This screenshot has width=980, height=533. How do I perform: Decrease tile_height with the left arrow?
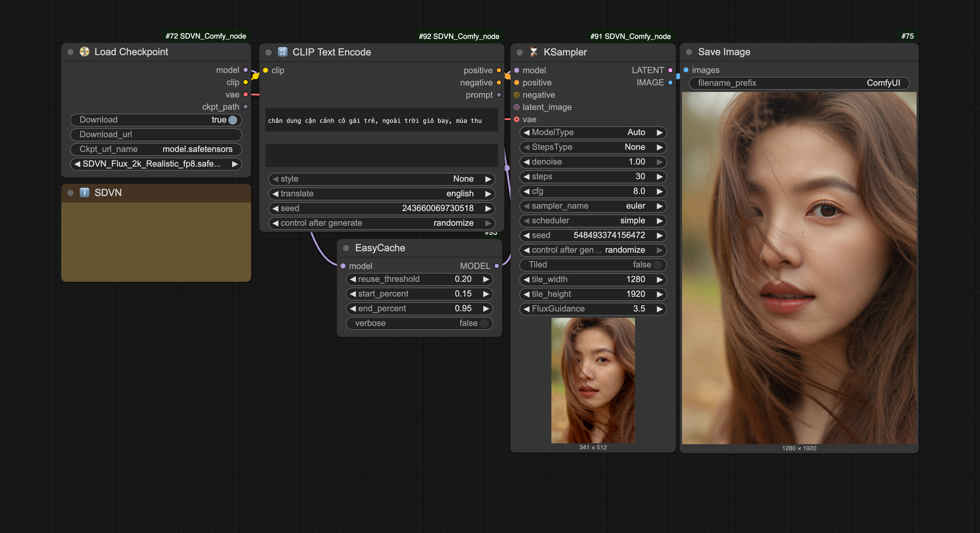point(526,294)
